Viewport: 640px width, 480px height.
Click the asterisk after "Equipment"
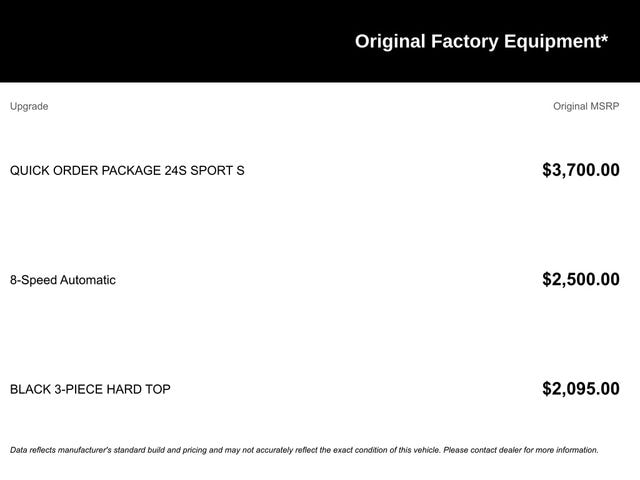604,38
